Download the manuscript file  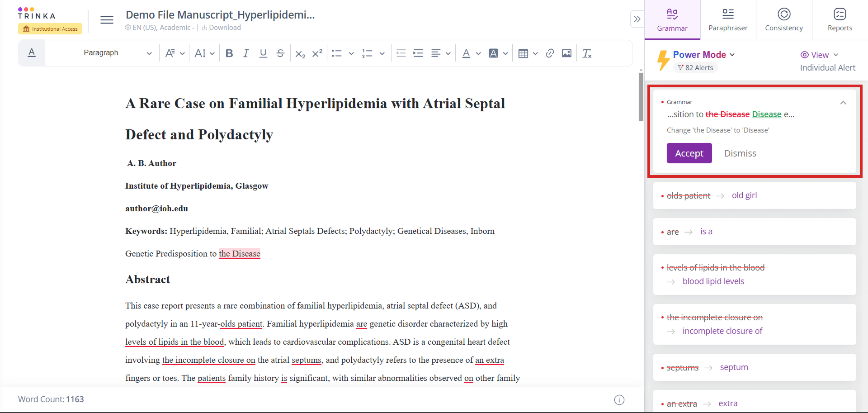221,28
